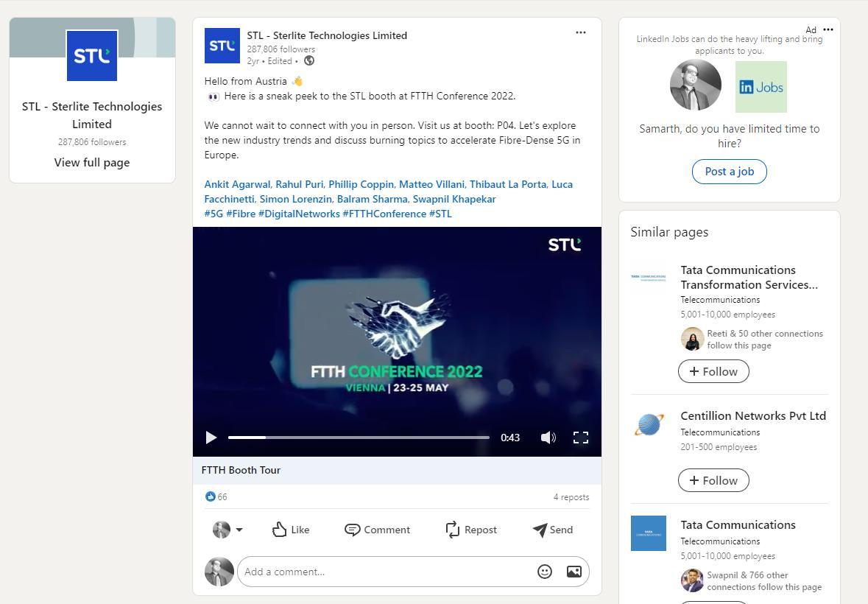Screen dimensions: 868x604
Task: Click the profile avatar beside comment box
Action: coord(219,572)
